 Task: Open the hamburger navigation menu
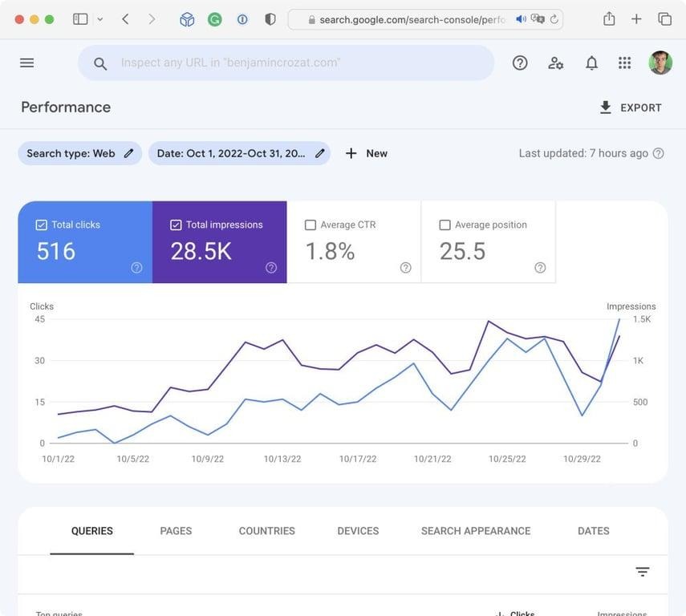click(x=26, y=63)
